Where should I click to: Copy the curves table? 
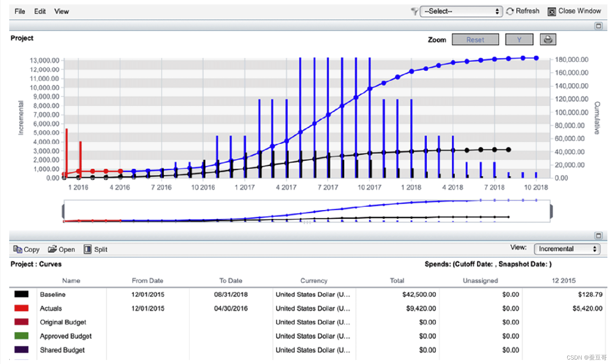click(x=27, y=249)
